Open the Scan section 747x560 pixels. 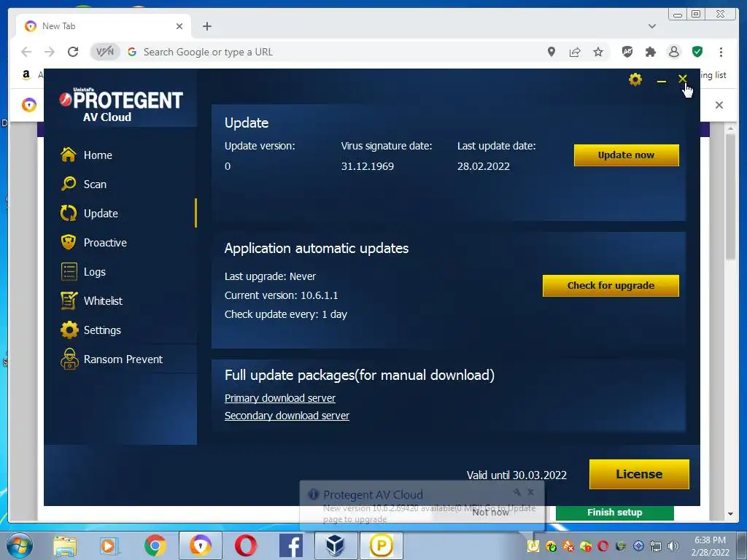pos(84,184)
